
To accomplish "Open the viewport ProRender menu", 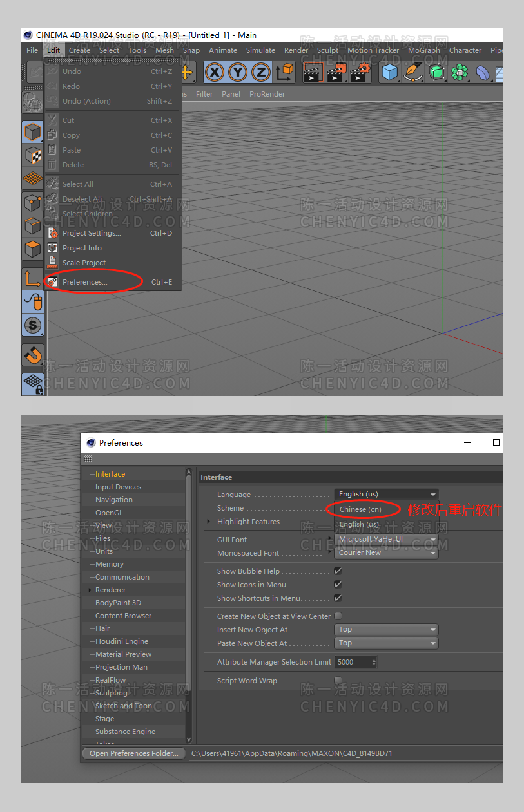I will click(267, 94).
